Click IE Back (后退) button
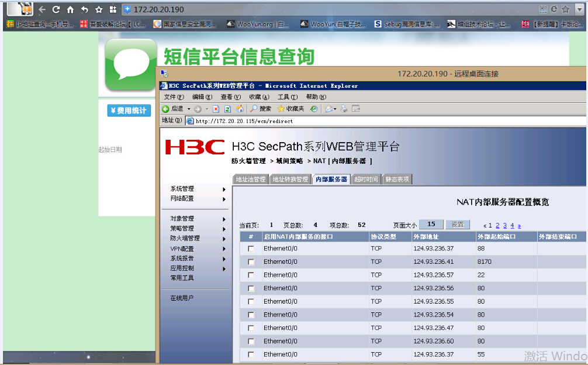The image size is (588, 365). pyautogui.click(x=173, y=109)
